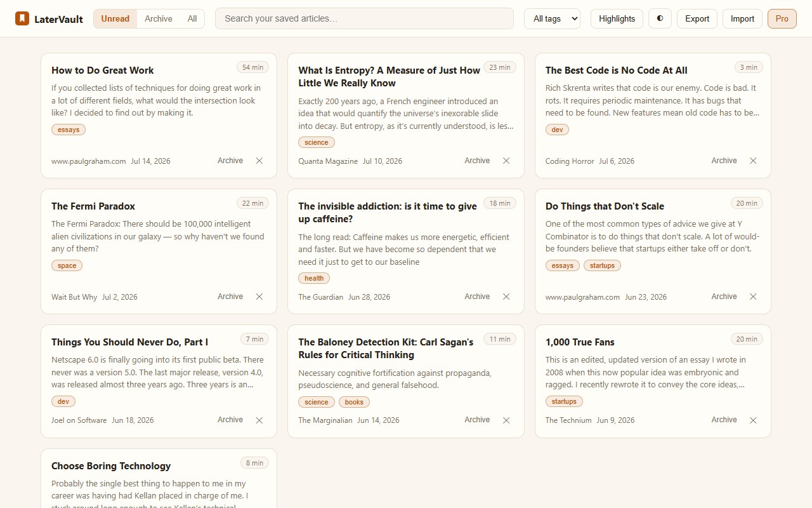Switch to the Archive tab
Viewport: 812px width, 508px height.
159,18
